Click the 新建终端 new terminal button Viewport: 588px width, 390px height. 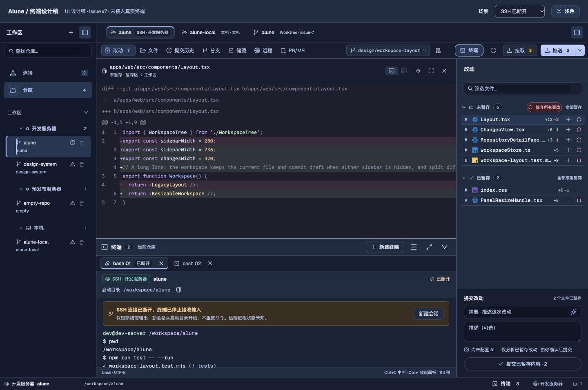click(x=385, y=247)
